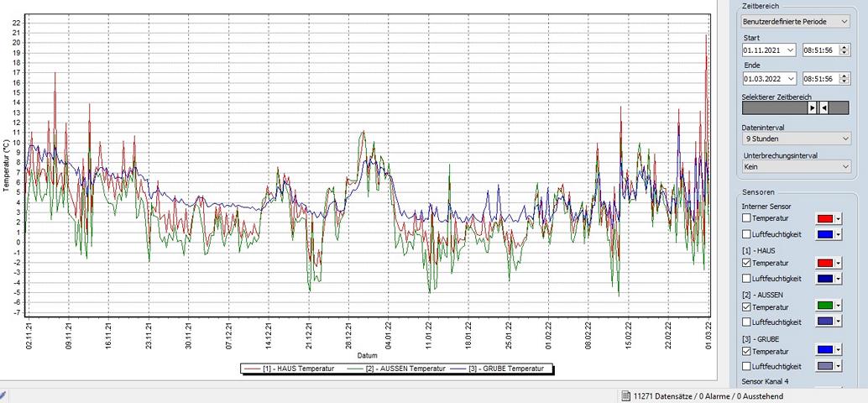
Task: Check Luftfeuchtigkeit under [2] - AUSSEN
Action: point(746,322)
